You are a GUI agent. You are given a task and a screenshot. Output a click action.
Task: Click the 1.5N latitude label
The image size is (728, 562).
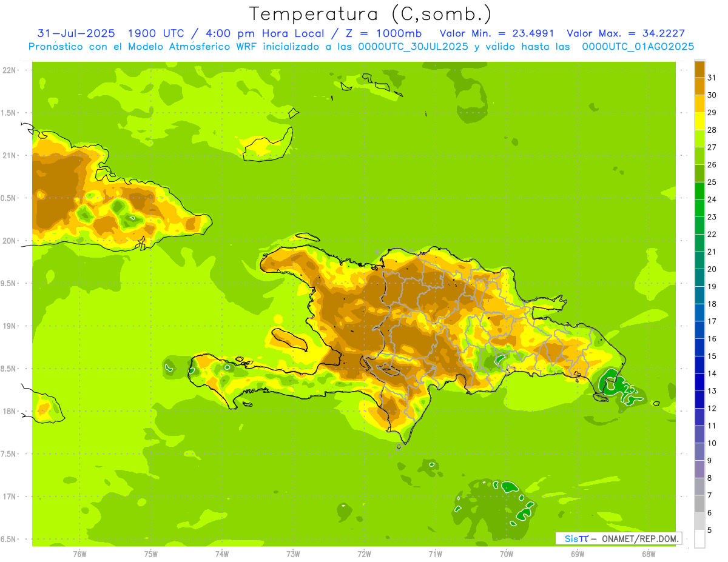coord(10,113)
